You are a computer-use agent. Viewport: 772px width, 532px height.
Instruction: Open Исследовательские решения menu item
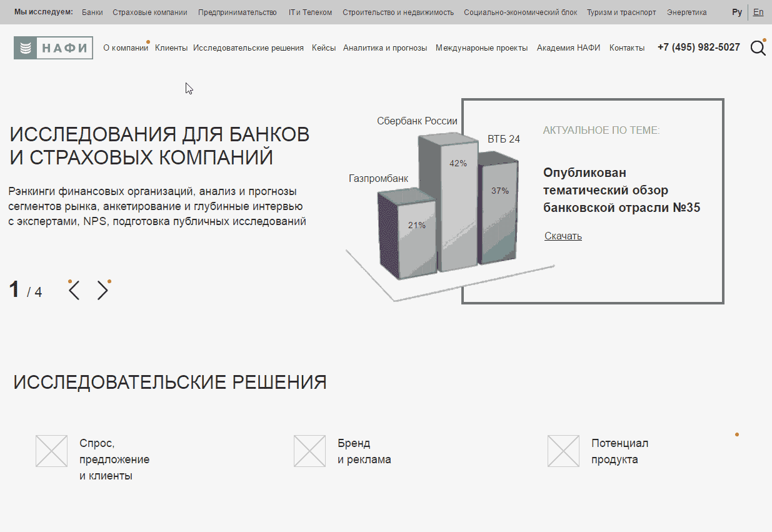[248, 48]
